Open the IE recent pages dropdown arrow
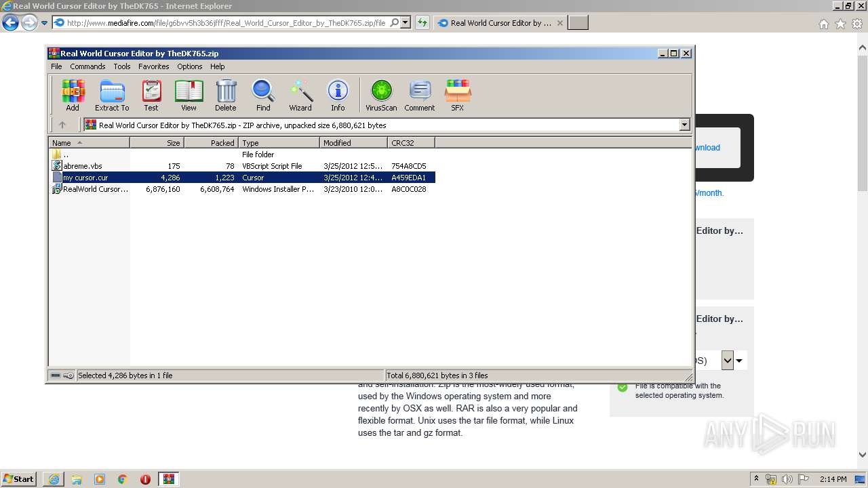The image size is (868, 488). pos(44,23)
